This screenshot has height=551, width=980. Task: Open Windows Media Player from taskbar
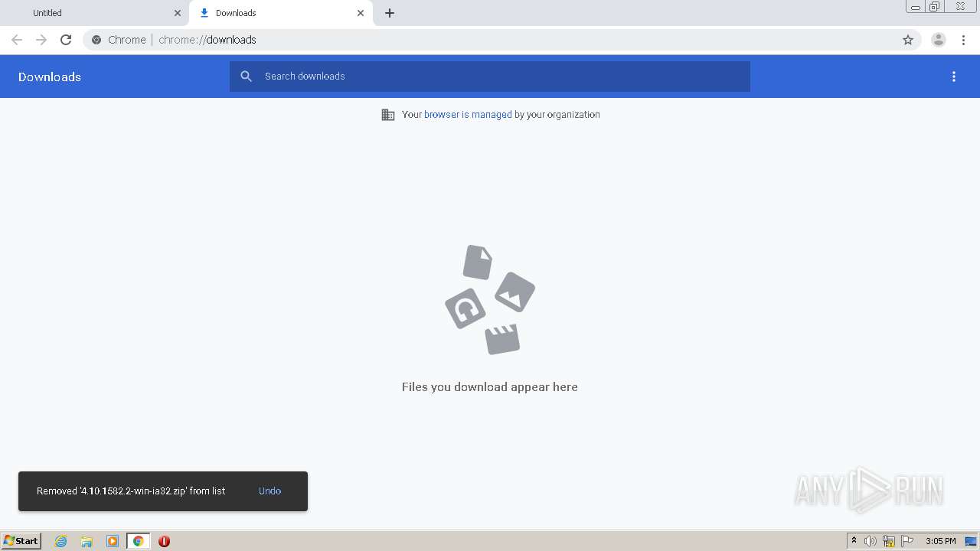click(113, 541)
